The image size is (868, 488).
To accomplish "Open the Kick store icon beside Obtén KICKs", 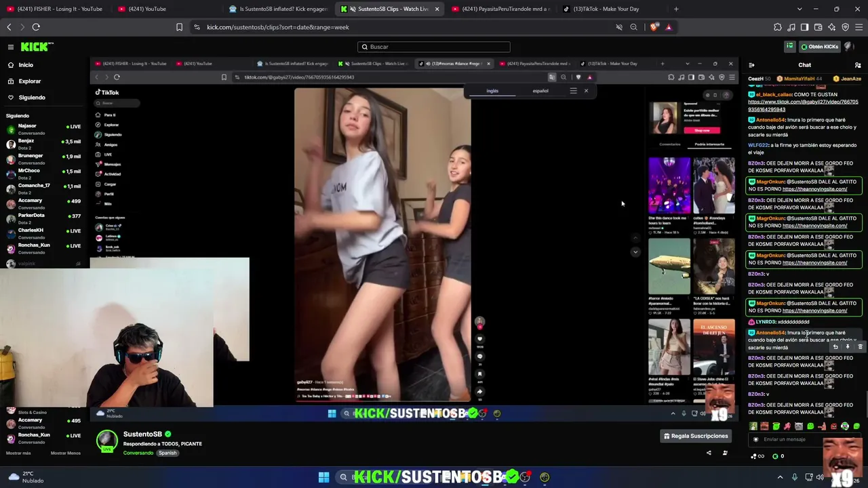I will pos(790,47).
